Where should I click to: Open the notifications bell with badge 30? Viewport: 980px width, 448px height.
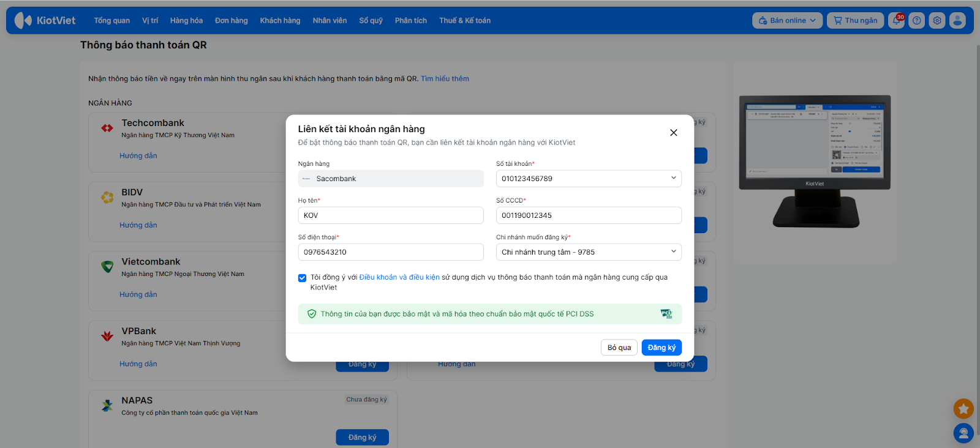(897, 20)
